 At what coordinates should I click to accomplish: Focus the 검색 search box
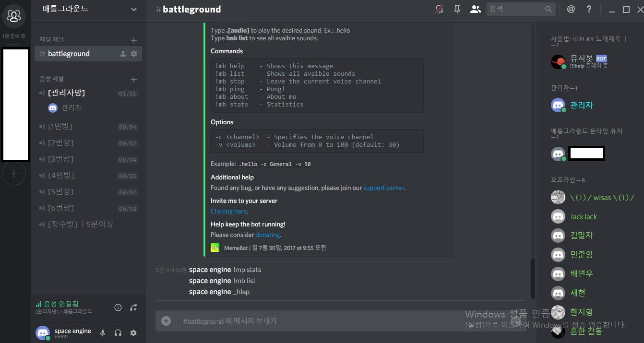coord(521,9)
